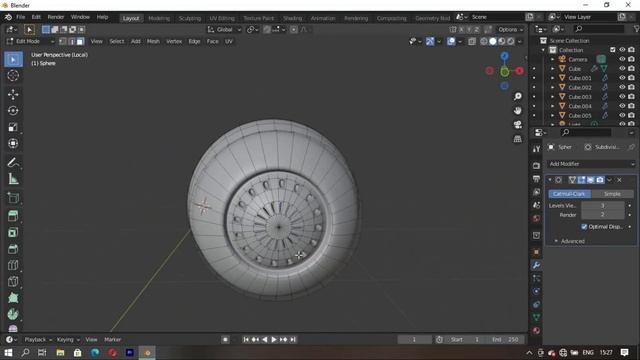The width and height of the screenshot is (640, 360).
Task: Hide Cube.003 with its eye icon
Action: [x=622, y=96]
